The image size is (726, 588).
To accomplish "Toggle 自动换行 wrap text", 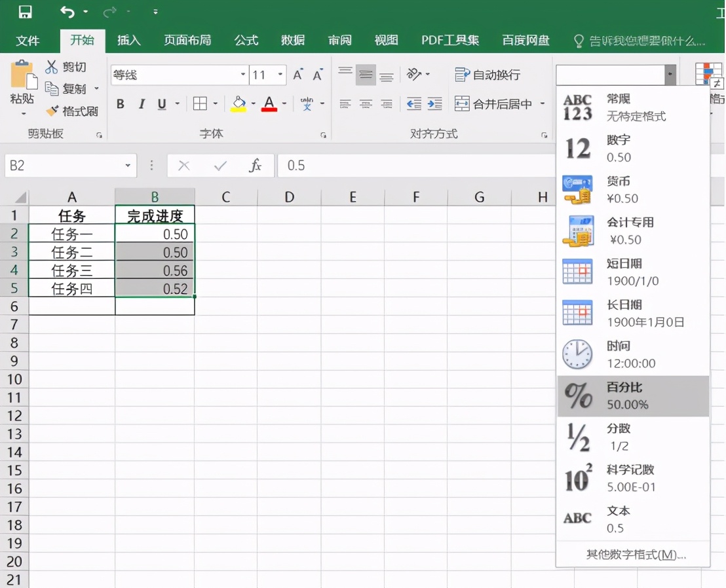I will (487, 75).
